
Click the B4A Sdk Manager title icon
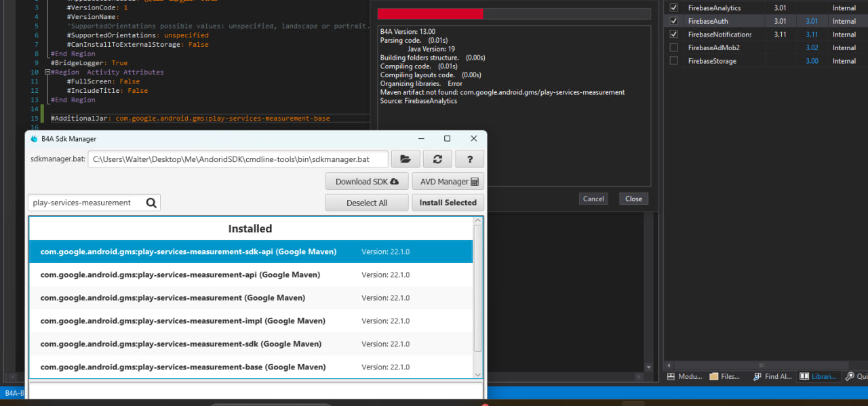point(34,139)
